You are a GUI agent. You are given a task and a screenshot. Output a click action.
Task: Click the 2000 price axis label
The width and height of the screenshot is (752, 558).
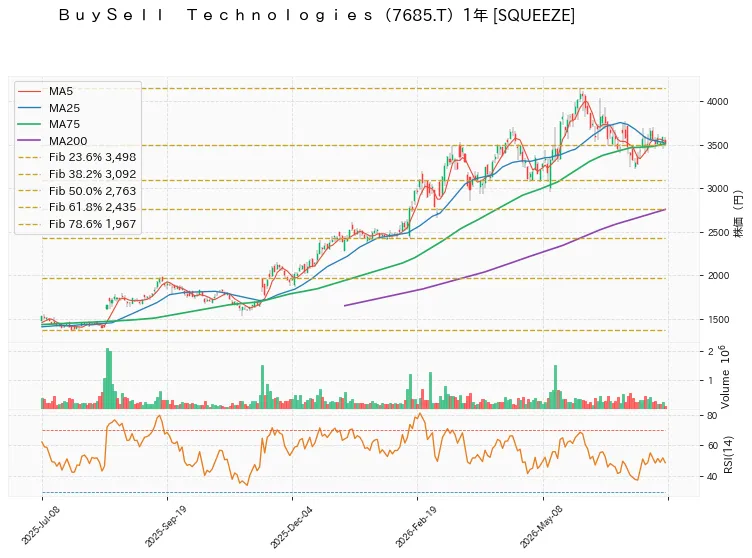pos(717,275)
